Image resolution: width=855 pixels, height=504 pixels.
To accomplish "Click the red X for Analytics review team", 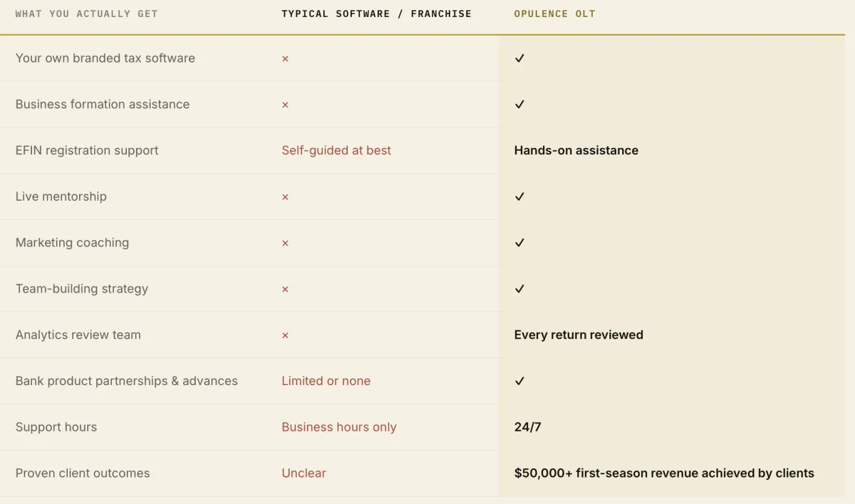I will pos(285,335).
